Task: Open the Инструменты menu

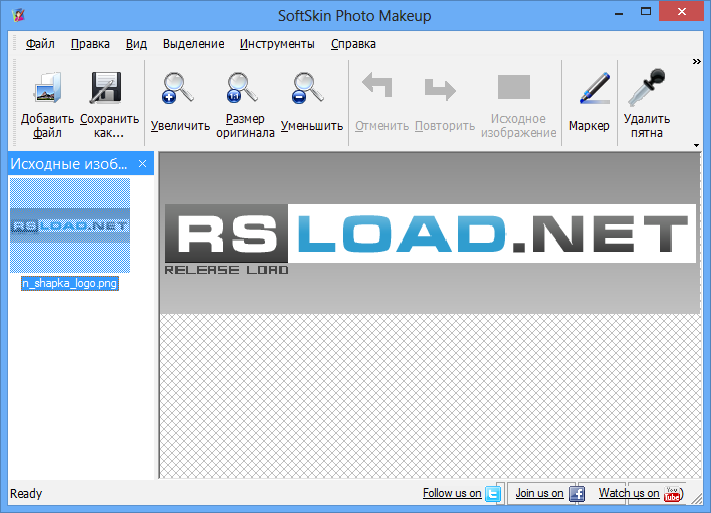Action: point(277,44)
